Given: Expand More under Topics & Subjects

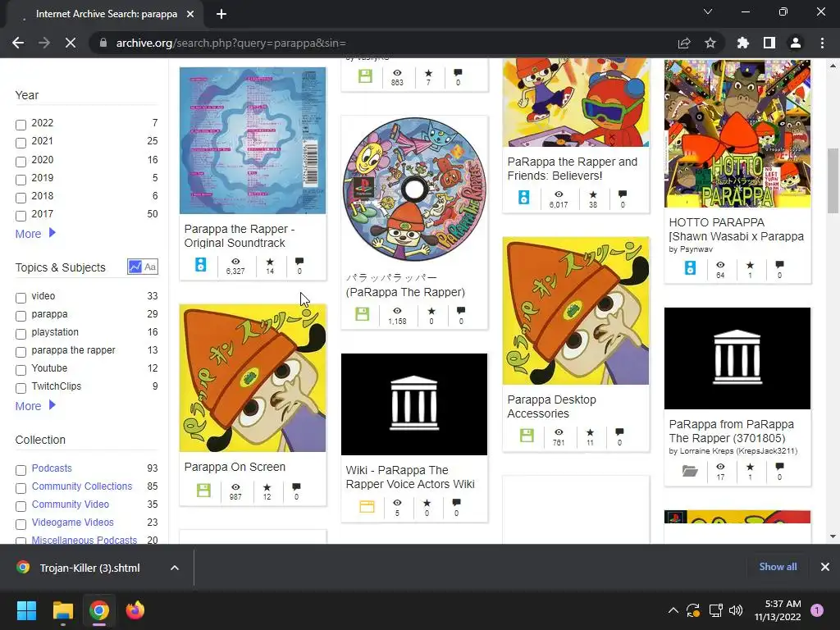Looking at the screenshot, I should [35, 405].
